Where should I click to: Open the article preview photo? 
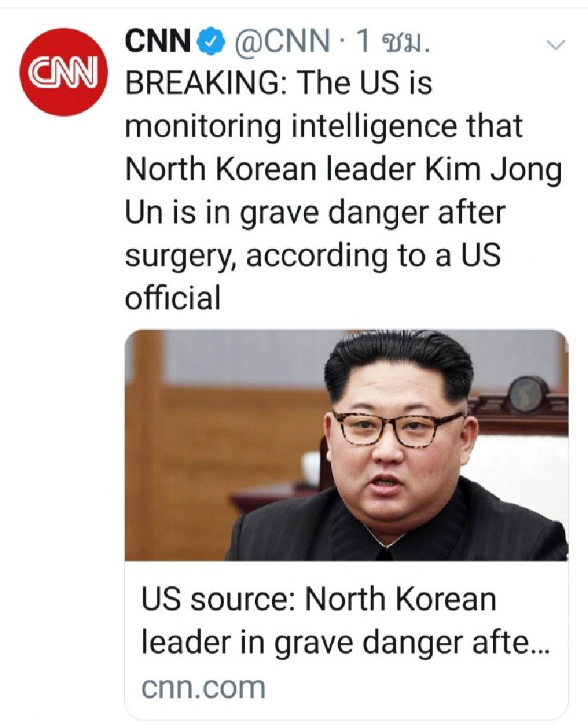pos(346,446)
